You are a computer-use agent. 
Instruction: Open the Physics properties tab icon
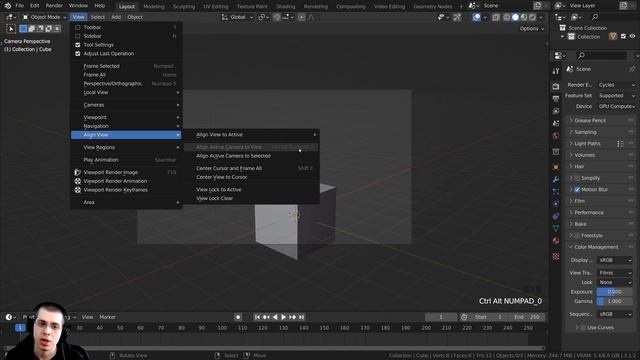[556, 204]
